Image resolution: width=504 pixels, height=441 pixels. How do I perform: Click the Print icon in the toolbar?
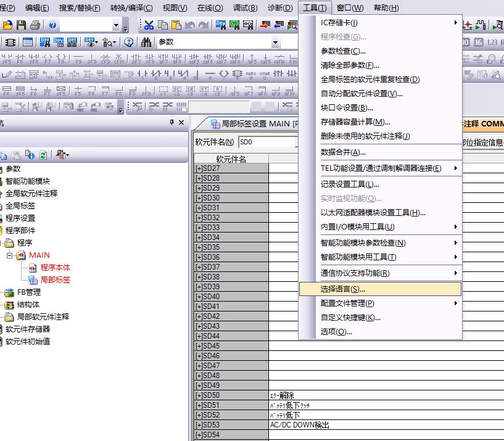click(35, 25)
